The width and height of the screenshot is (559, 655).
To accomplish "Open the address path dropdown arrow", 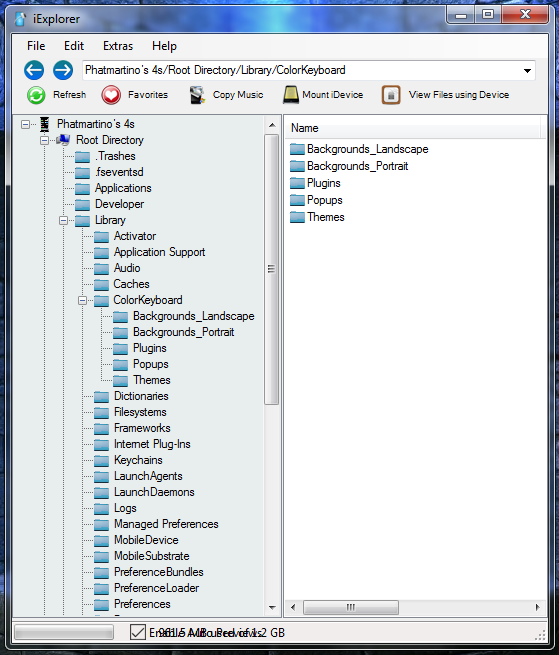I will [527, 71].
